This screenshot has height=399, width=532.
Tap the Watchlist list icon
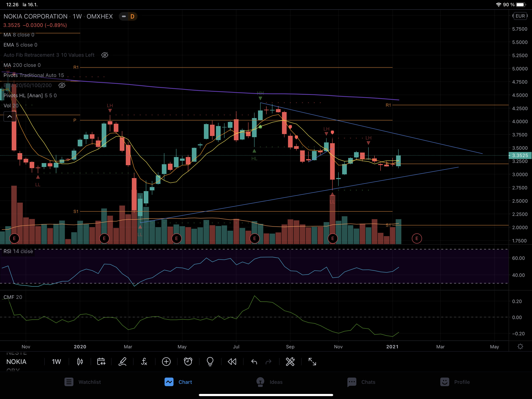[x=69, y=382]
